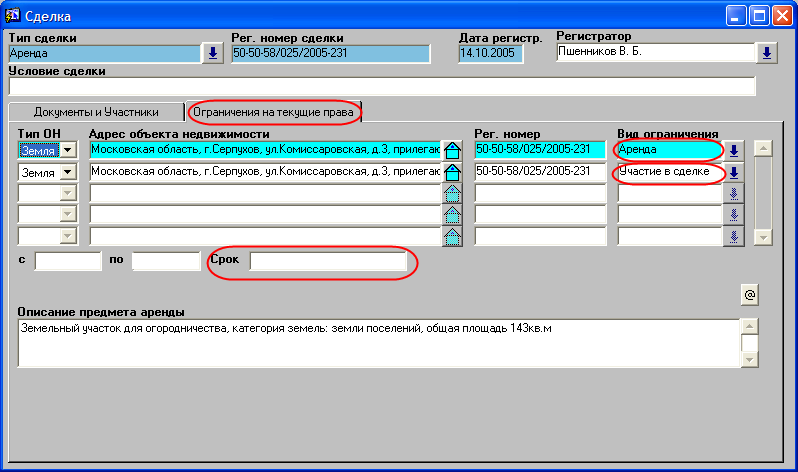Open the Регистратор selection arrow button
The width and height of the screenshot is (798, 472).
coord(766,52)
